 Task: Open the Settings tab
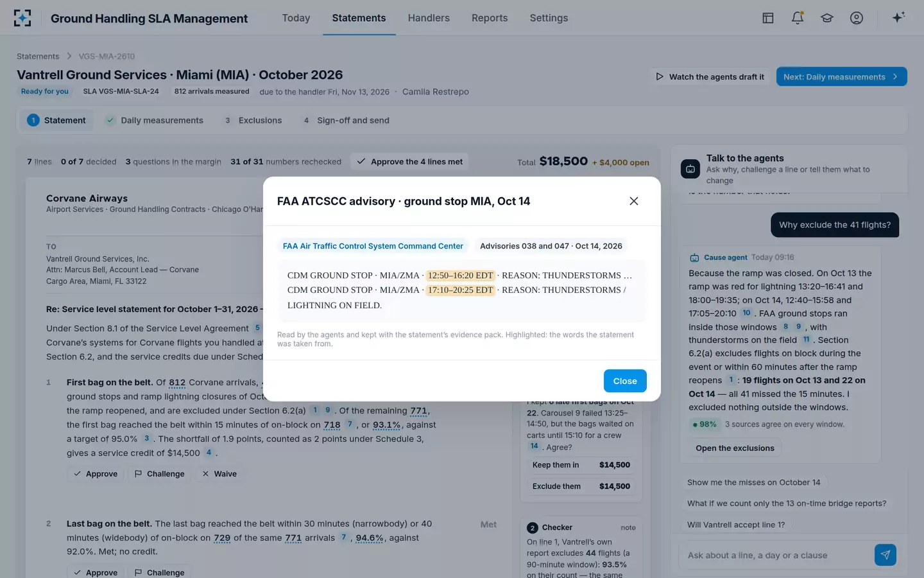click(549, 18)
